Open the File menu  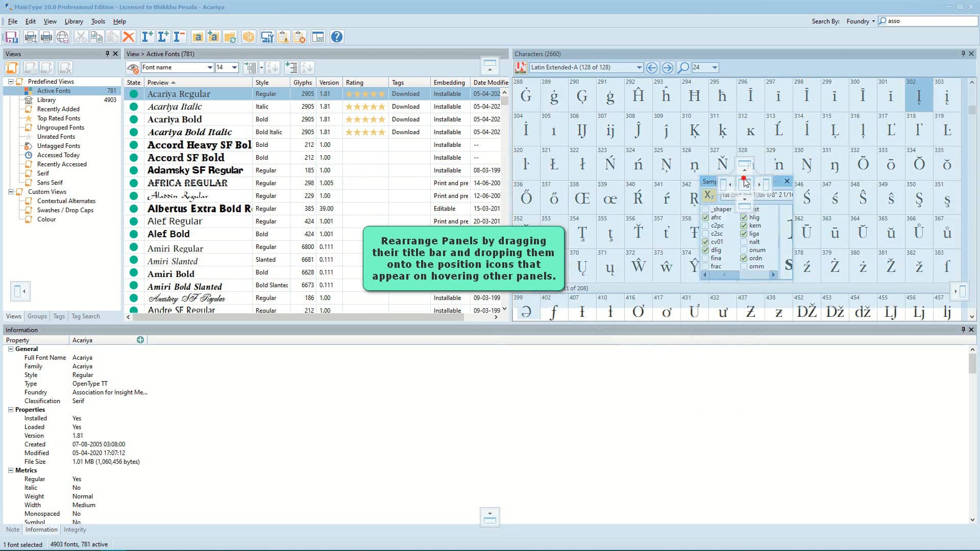tap(12, 21)
